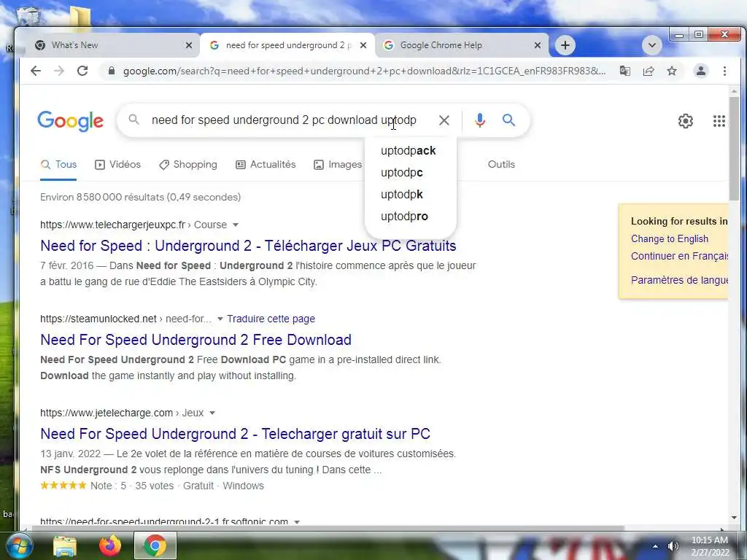
Task: Expand jetelecharge.com result options arrow
Action: [x=212, y=413]
